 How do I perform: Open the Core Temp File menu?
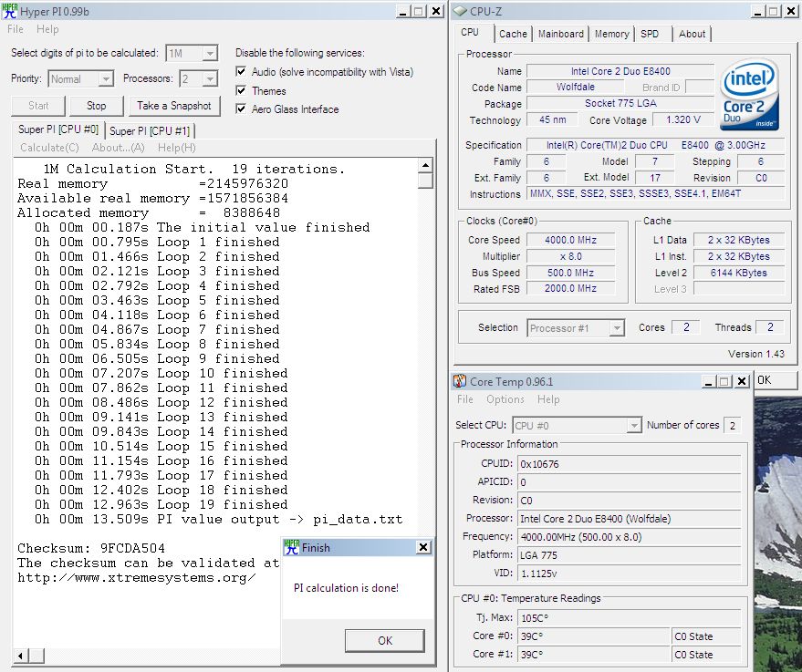(465, 399)
